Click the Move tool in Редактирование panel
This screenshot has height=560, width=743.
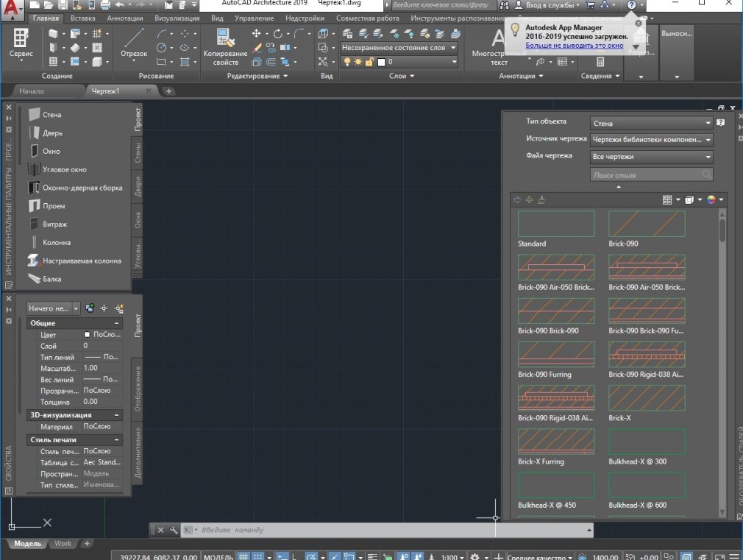point(257,34)
